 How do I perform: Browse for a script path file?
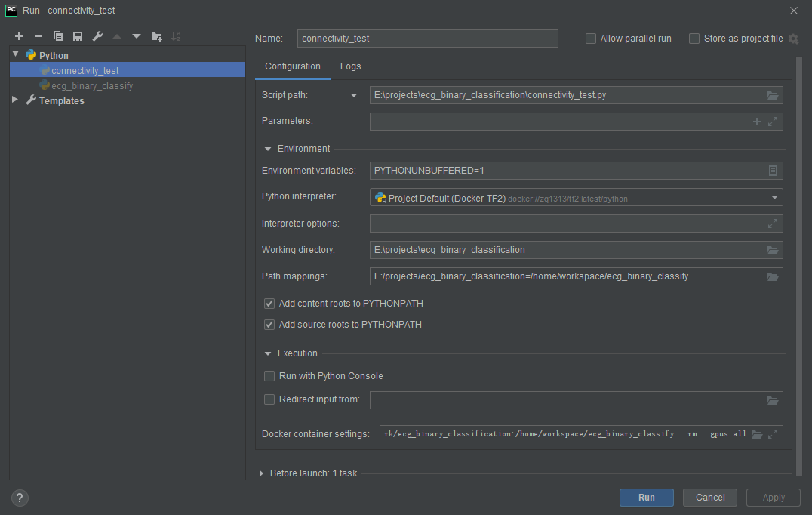[772, 94]
